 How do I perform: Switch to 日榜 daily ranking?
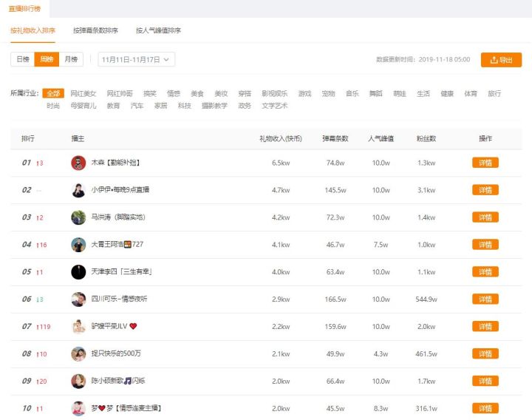pos(22,59)
